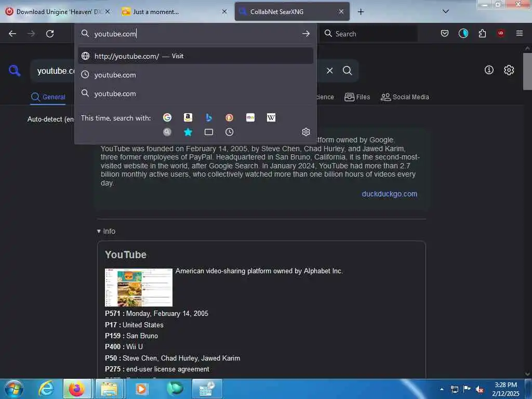Open search settings gear in dropdown
Screen dimensions: 532x399
coord(305,132)
